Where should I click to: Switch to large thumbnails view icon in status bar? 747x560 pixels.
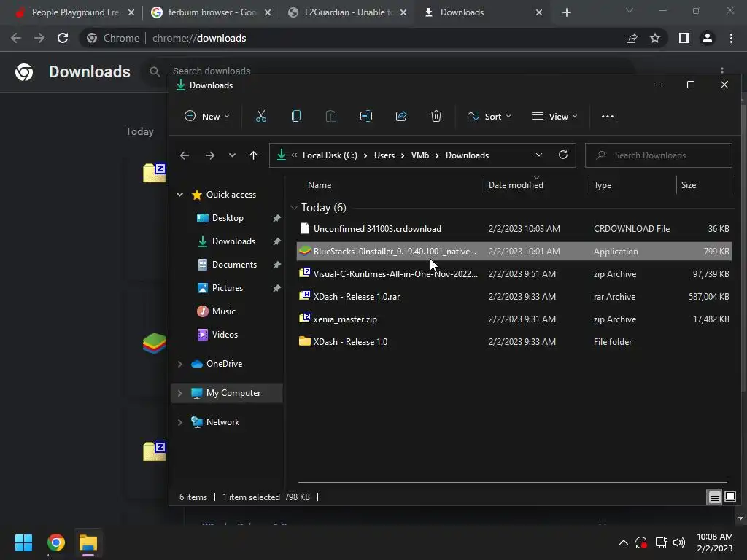(730, 497)
